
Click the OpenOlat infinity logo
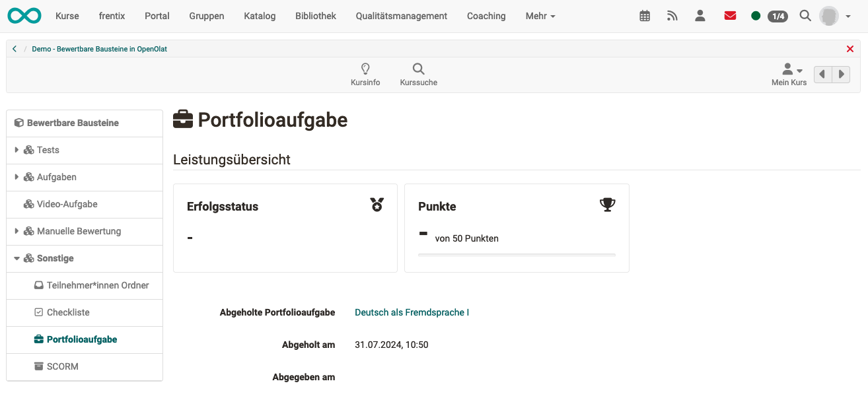pyautogui.click(x=24, y=15)
